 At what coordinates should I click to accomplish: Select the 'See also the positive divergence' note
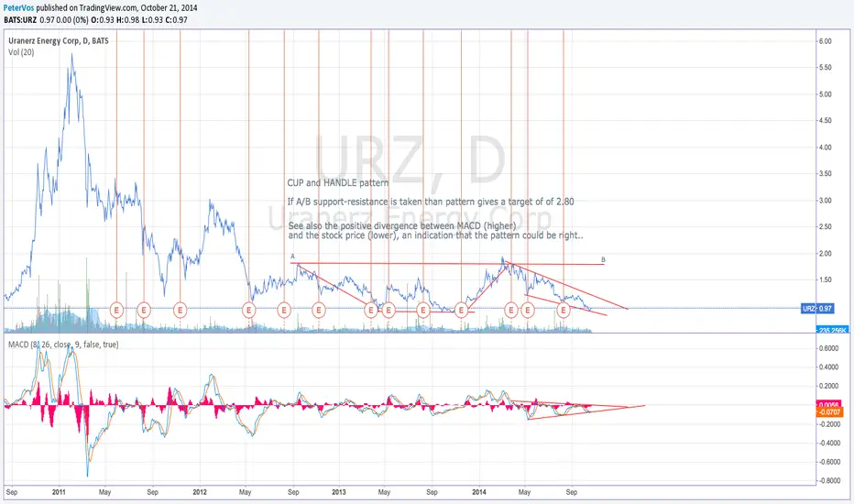pyautogui.click(x=436, y=231)
